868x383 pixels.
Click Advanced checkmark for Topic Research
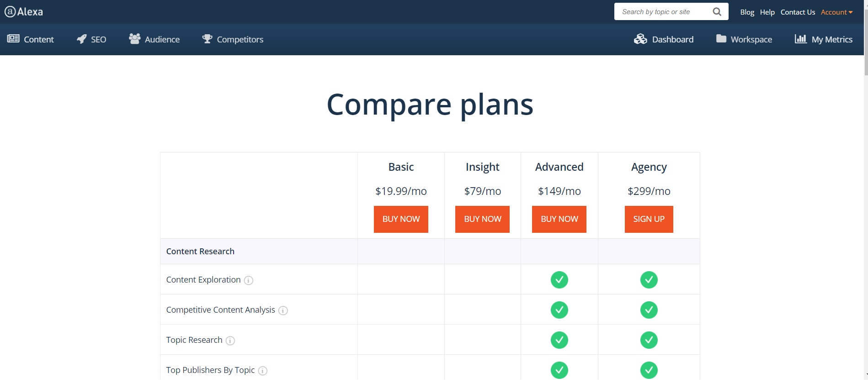pyautogui.click(x=559, y=340)
